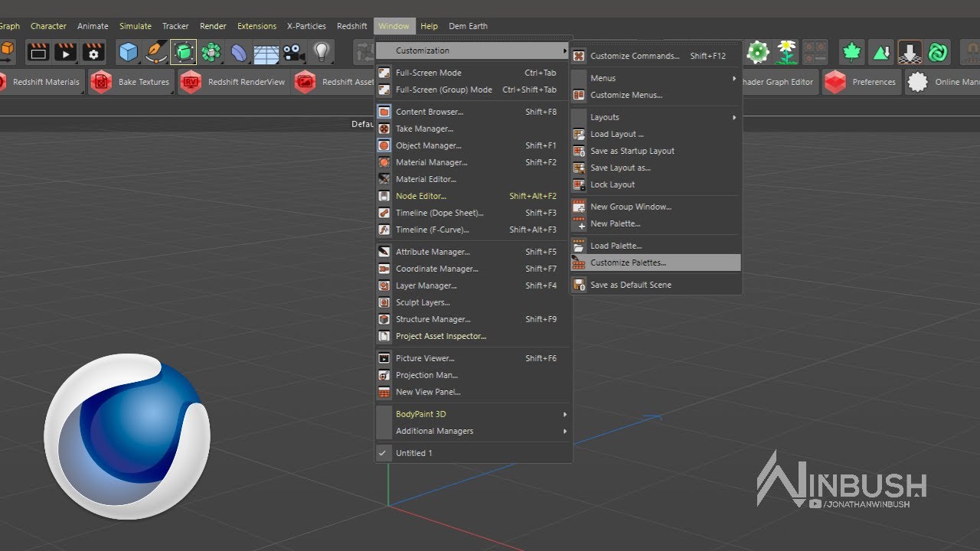980x551 pixels.
Task: Click the green knot icon
Action: [939, 51]
